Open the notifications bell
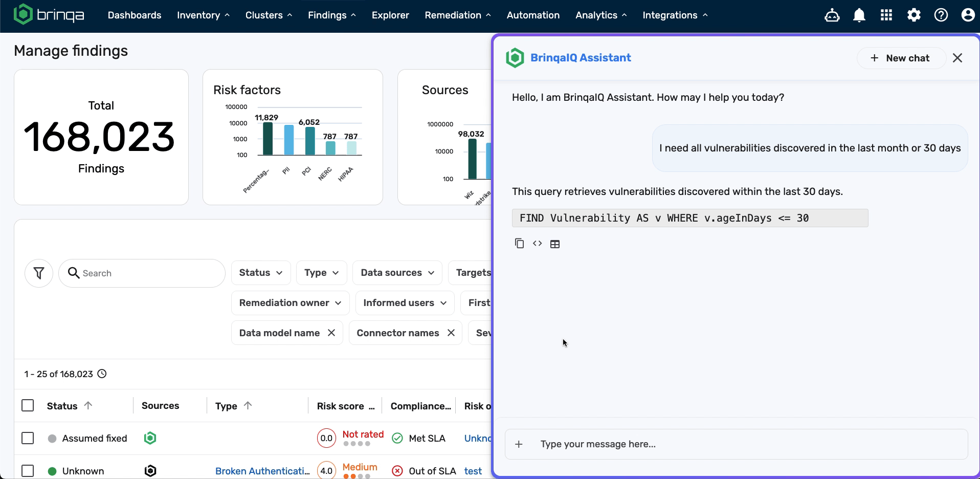This screenshot has height=479, width=980. click(x=859, y=15)
